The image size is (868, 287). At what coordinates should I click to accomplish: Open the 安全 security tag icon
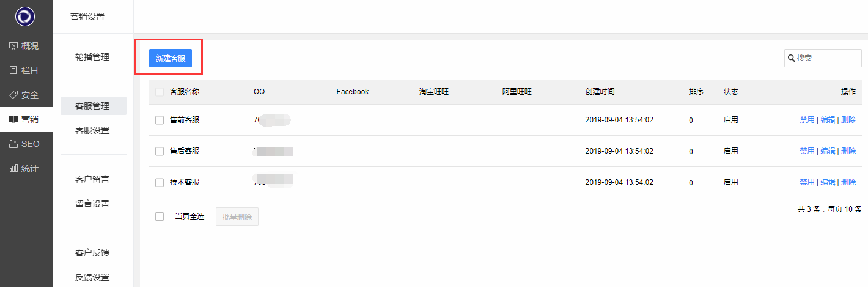(13, 95)
